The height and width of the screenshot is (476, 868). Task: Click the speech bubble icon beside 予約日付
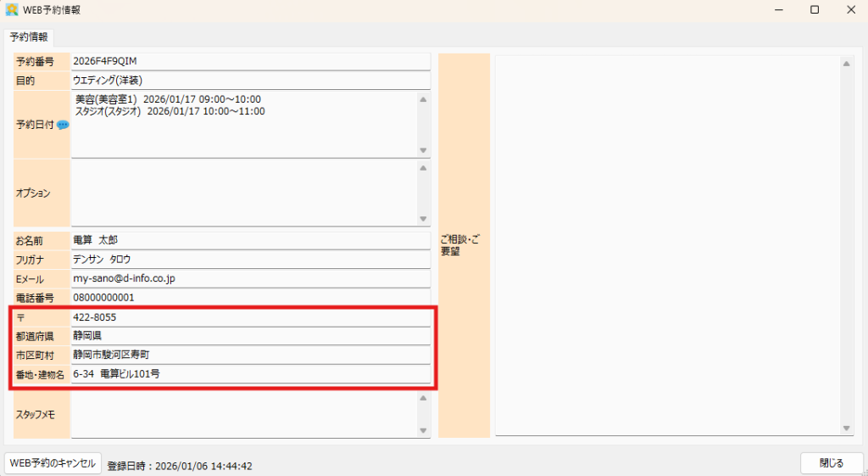pos(63,125)
